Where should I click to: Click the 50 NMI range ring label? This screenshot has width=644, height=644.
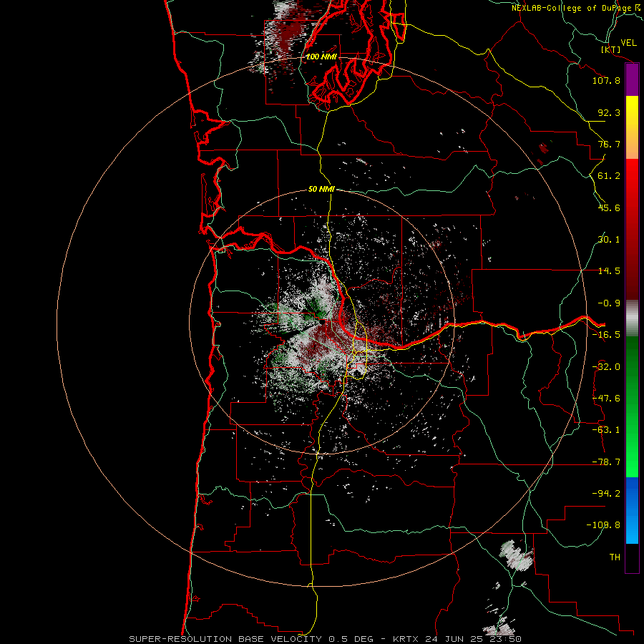click(321, 189)
